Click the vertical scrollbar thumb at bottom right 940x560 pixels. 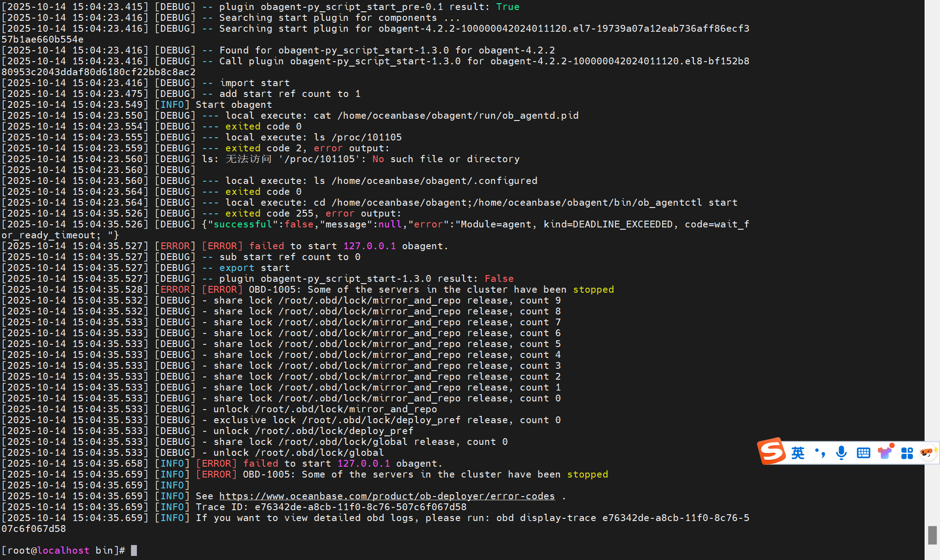pyautogui.click(x=932, y=535)
